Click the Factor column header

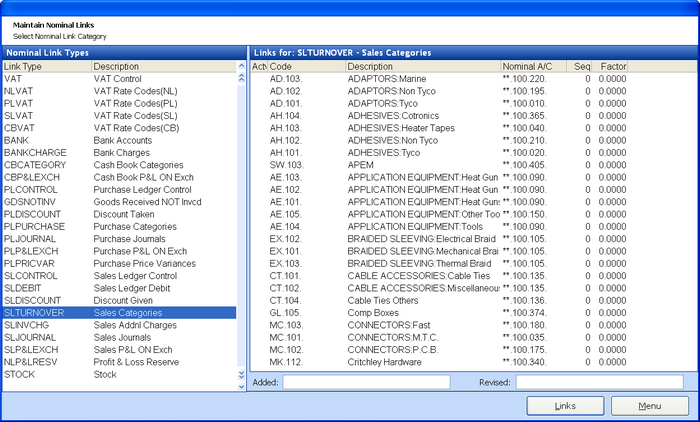click(x=612, y=66)
